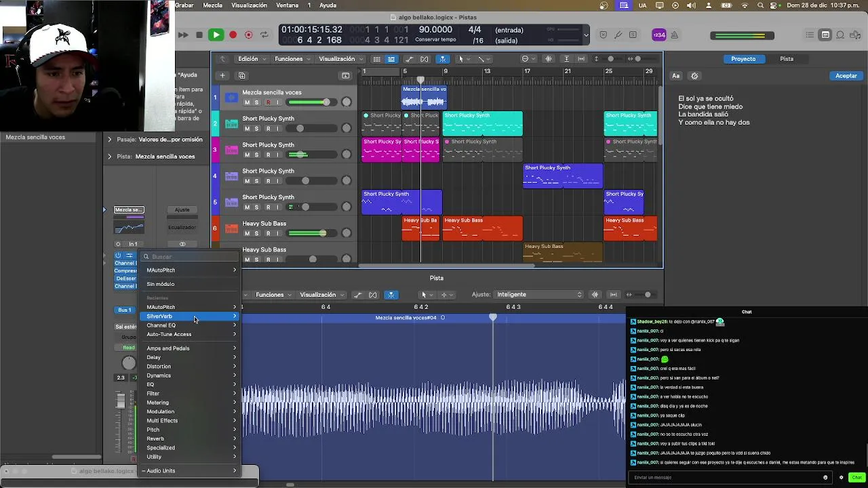Expand the LCD display mode chevron
This screenshot has height=488, width=868.
point(587,35)
